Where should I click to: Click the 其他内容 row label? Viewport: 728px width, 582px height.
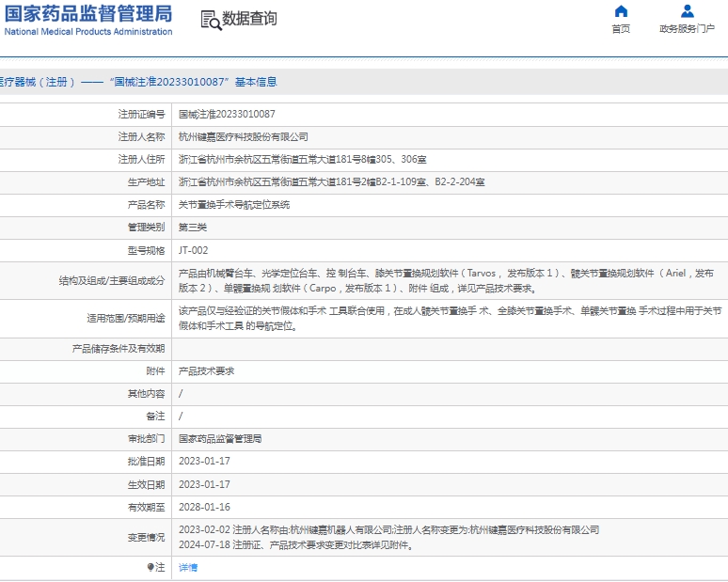click(146, 394)
